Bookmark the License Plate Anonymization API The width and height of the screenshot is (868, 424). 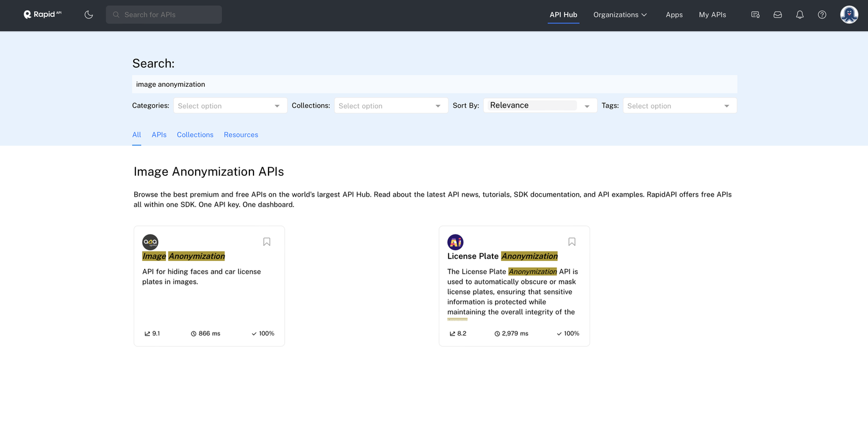[572, 242]
